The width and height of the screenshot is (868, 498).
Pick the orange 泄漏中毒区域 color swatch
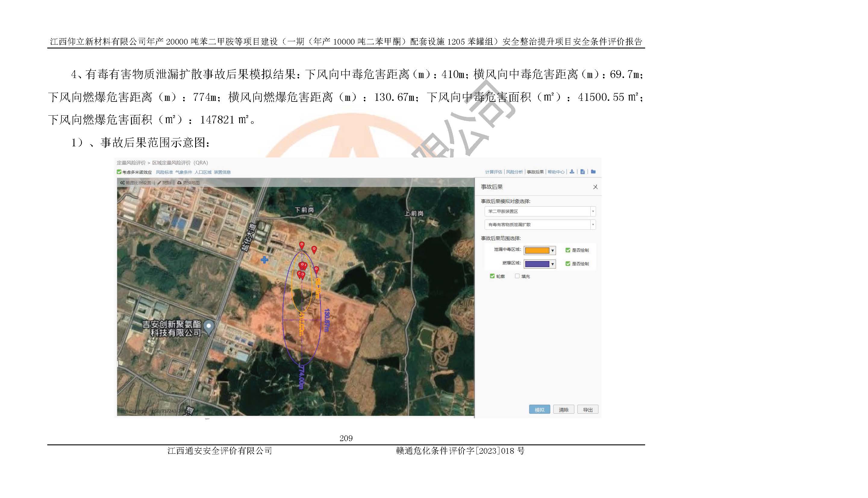(537, 251)
